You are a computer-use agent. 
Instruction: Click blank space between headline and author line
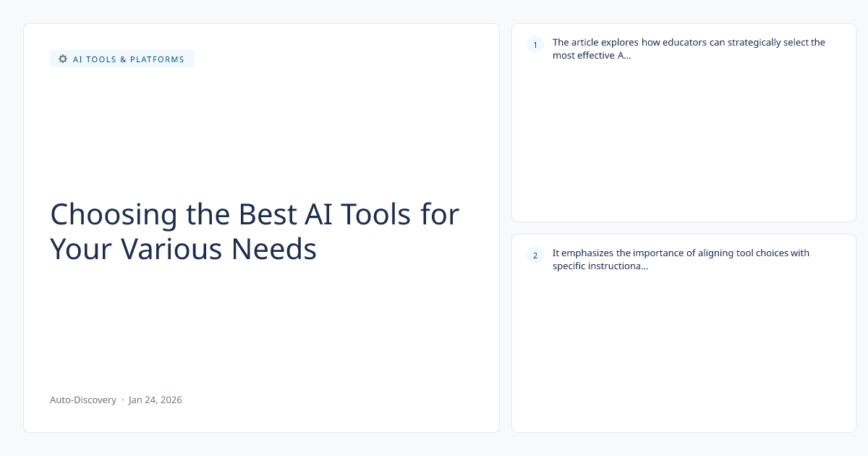tap(260, 326)
